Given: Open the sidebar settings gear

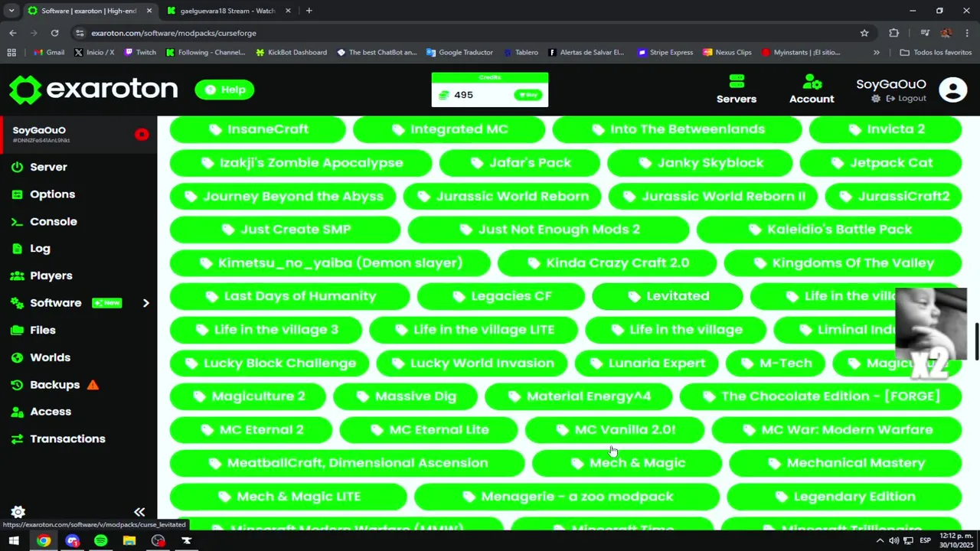Looking at the screenshot, I should pyautogui.click(x=18, y=512).
